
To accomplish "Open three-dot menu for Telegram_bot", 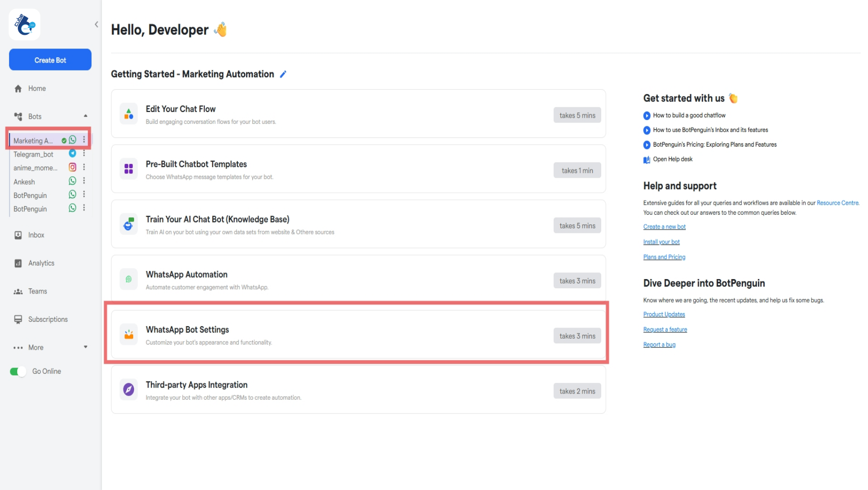I will [x=84, y=153].
